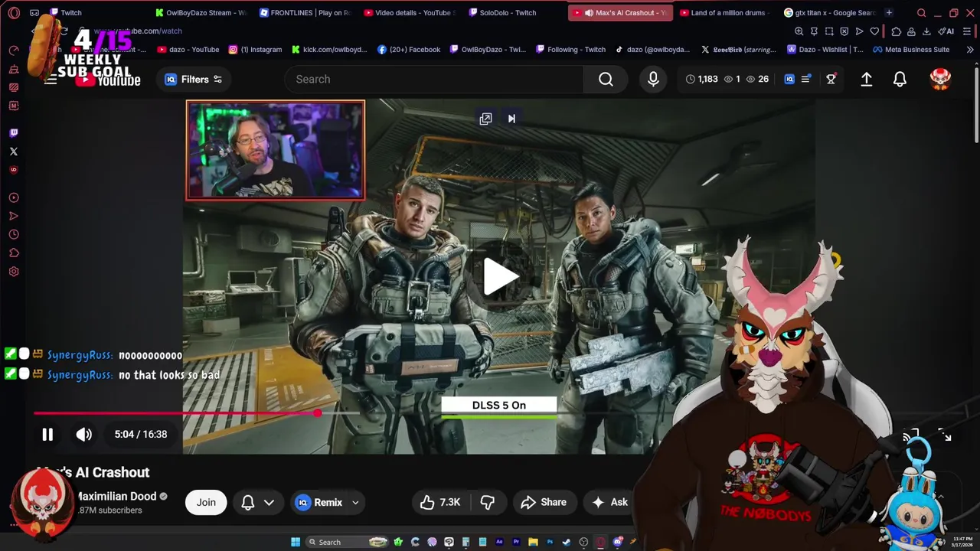
Task: Open X in Opera sidebar
Action: point(13,152)
